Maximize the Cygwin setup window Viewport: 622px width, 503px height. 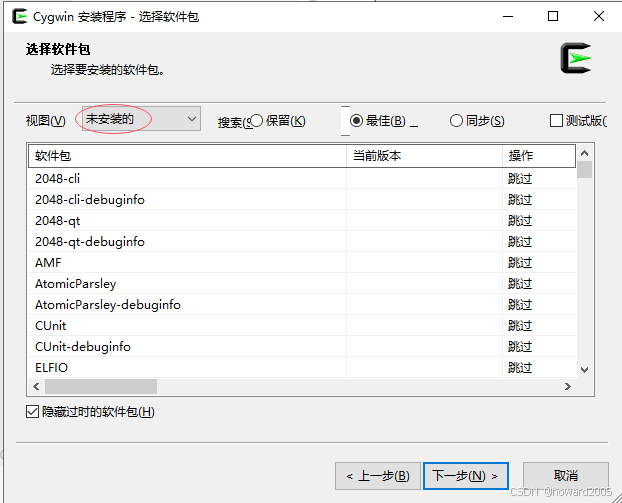coord(553,17)
